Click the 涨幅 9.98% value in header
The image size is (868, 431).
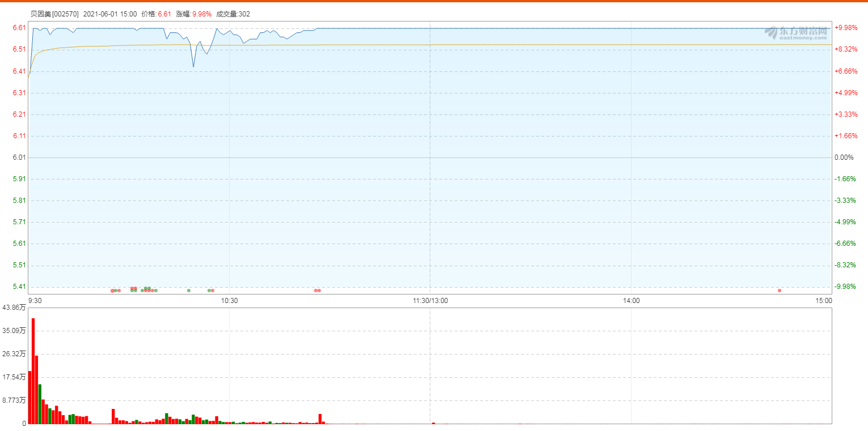pos(201,14)
